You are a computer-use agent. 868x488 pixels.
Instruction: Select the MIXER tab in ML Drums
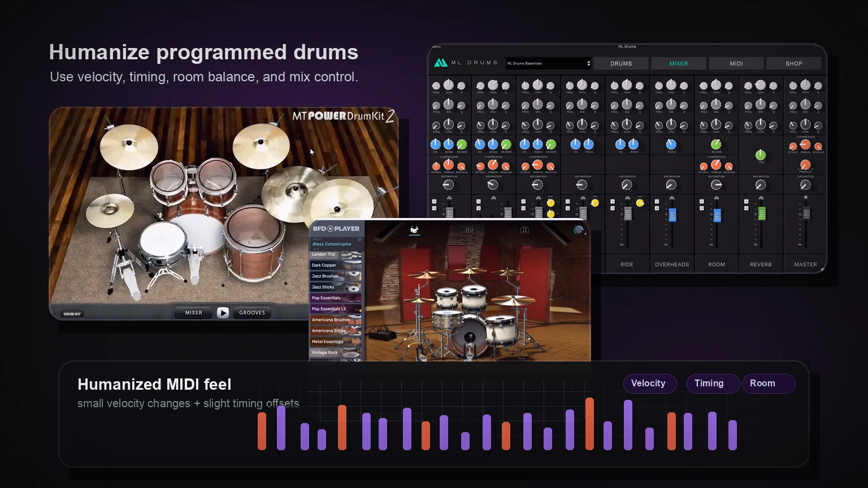click(679, 63)
